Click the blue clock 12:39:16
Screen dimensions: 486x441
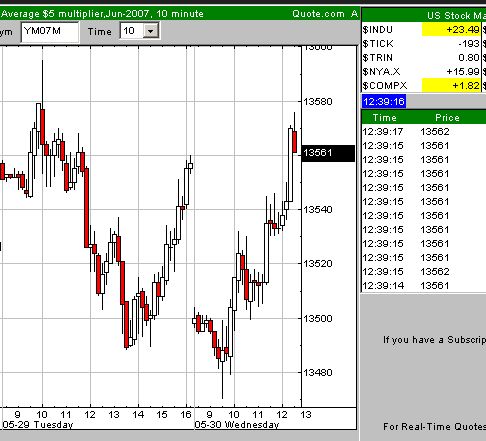[x=384, y=101]
